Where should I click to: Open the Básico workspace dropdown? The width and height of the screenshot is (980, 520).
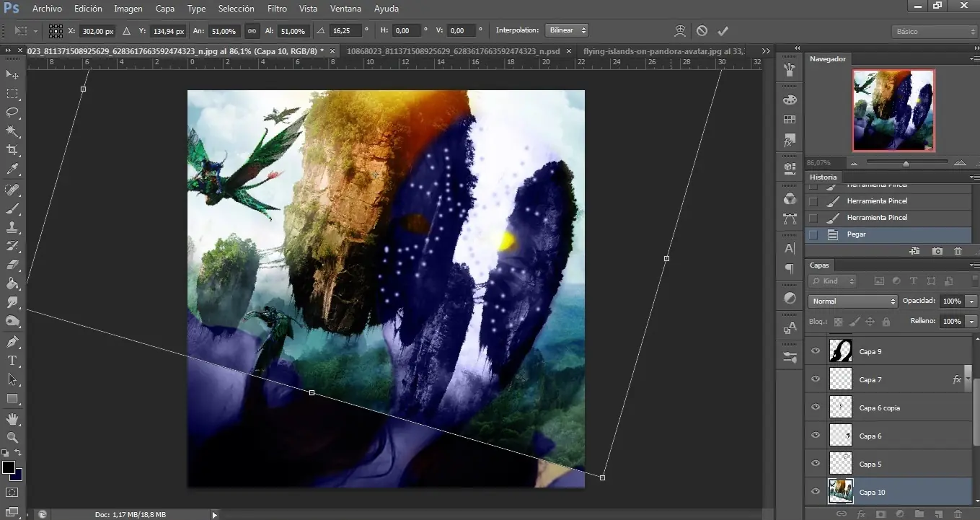(x=934, y=32)
